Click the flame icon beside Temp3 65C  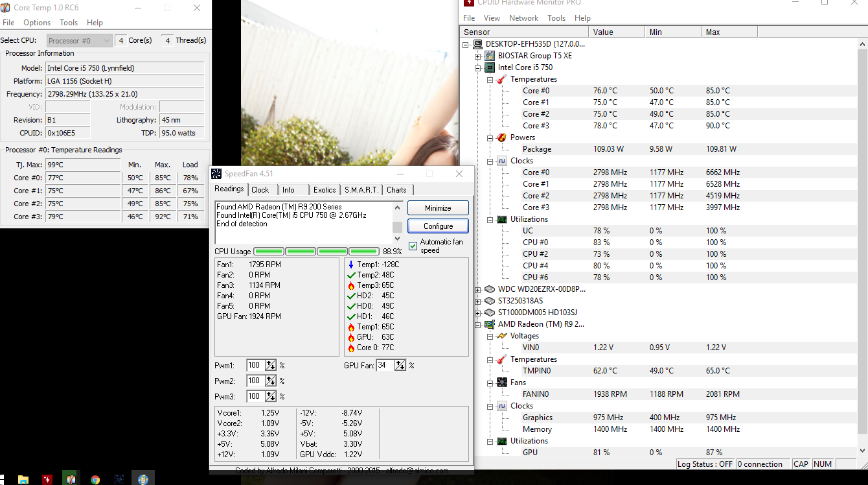click(351, 285)
